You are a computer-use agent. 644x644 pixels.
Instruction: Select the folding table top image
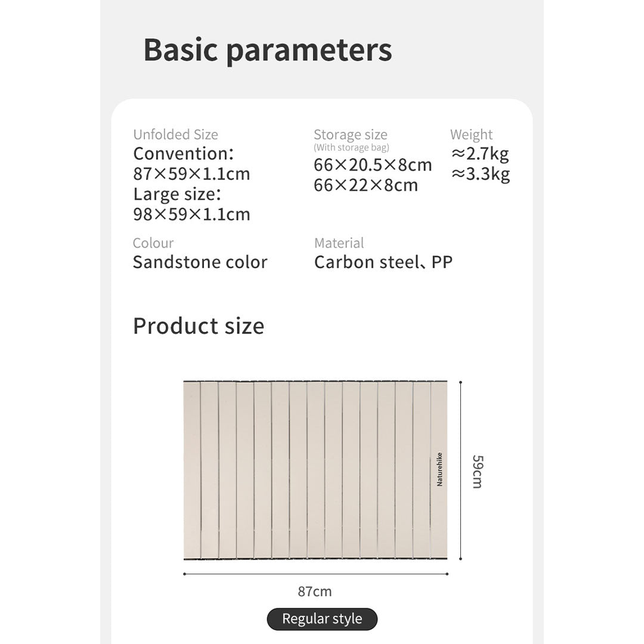pos(315,470)
